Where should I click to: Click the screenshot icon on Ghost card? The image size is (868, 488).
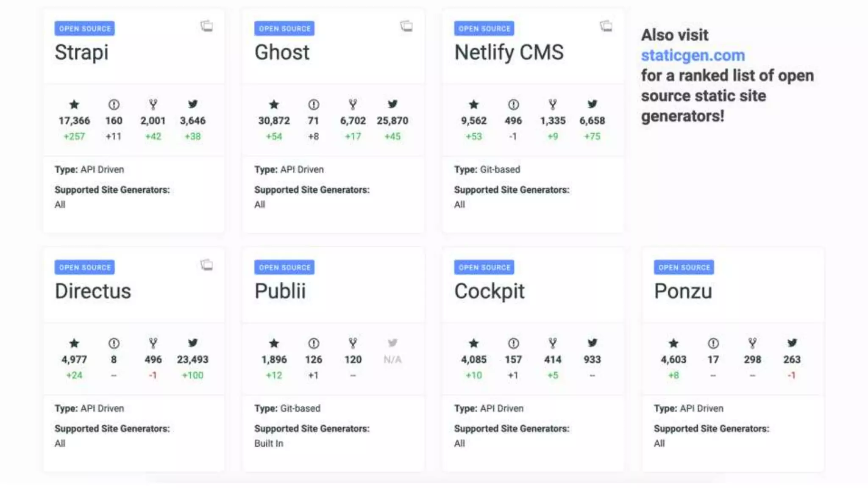click(406, 26)
